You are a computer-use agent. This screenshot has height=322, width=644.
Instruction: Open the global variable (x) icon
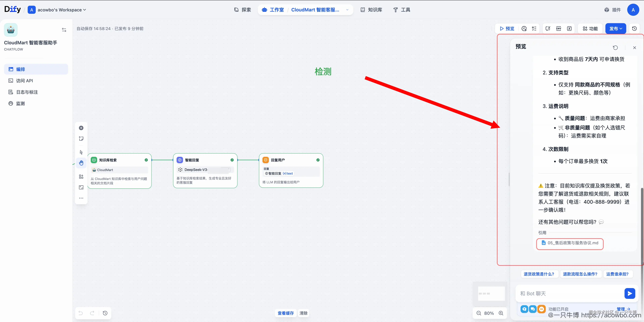click(569, 29)
